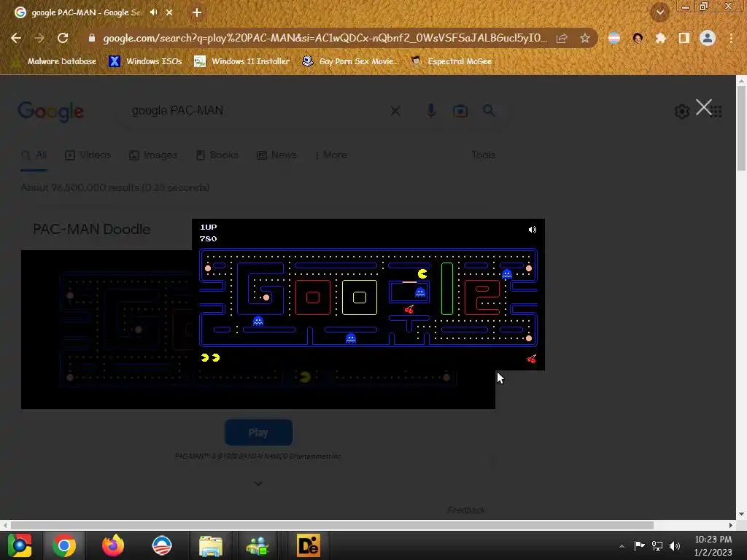Open Google settings gear
This screenshot has width=747, height=560.
tap(682, 112)
